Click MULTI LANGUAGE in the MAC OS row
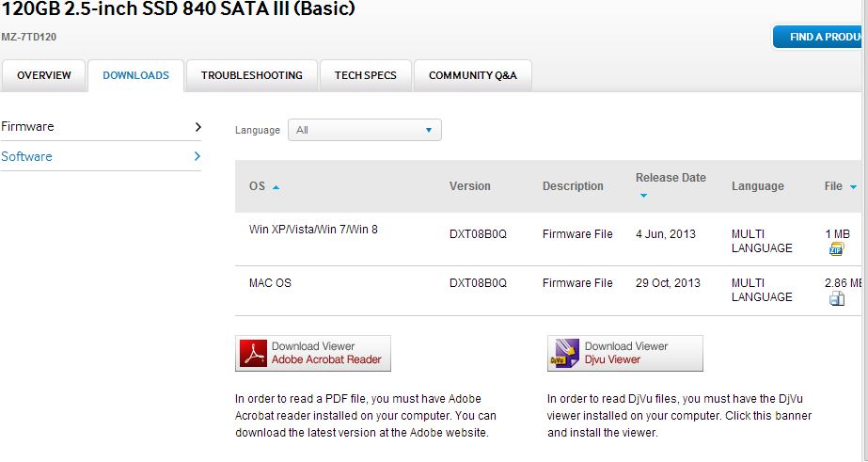 click(762, 290)
